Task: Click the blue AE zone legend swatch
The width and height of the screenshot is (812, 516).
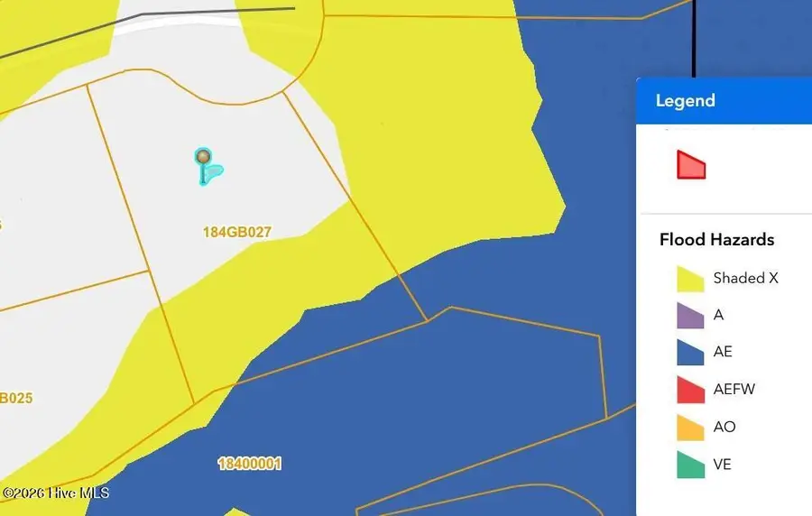Action: [x=690, y=353]
